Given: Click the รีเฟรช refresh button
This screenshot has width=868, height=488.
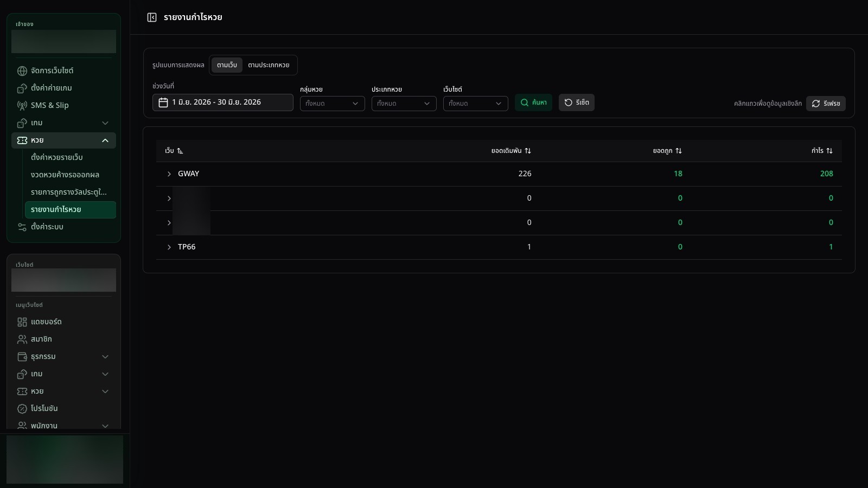Looking at the screenshot, I should click(826, 104).
